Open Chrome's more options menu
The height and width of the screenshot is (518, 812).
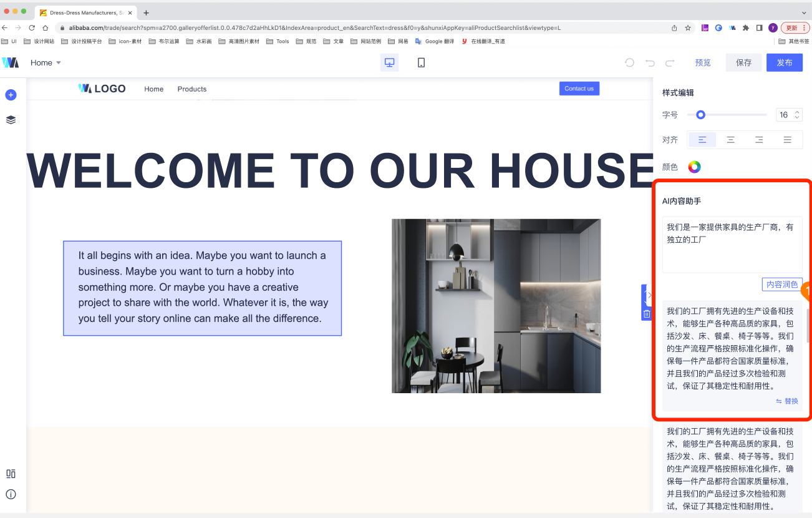(x=804, y=27)
